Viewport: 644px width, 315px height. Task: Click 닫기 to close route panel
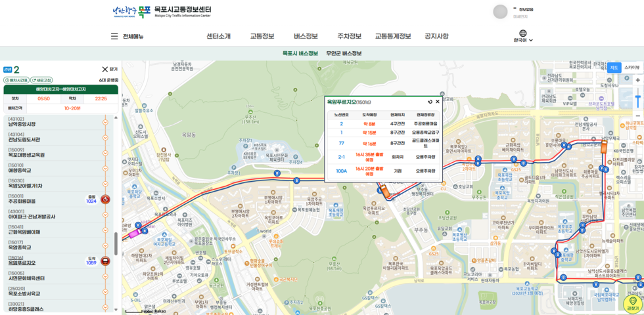coord(110,70)
